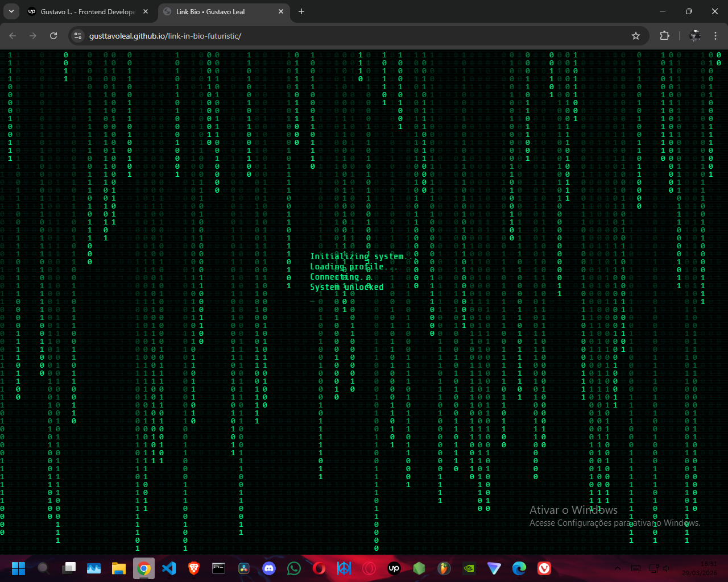
Task: Open Microsoft Edge from the taskbar
Action: tap(519, 568)
